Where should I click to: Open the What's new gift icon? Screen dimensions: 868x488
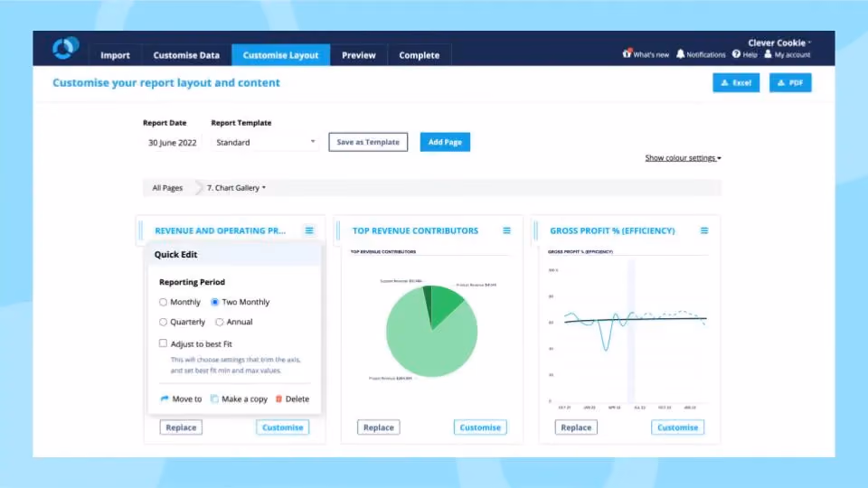(627, 53)
